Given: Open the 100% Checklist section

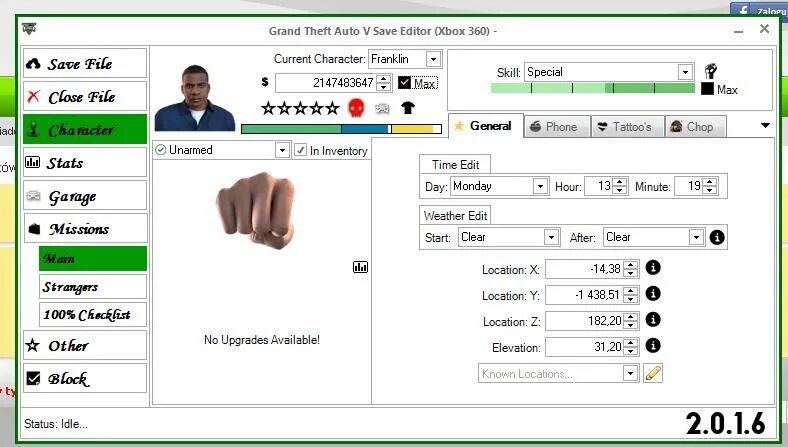Looking at the screenshot, I should point(93,315).
